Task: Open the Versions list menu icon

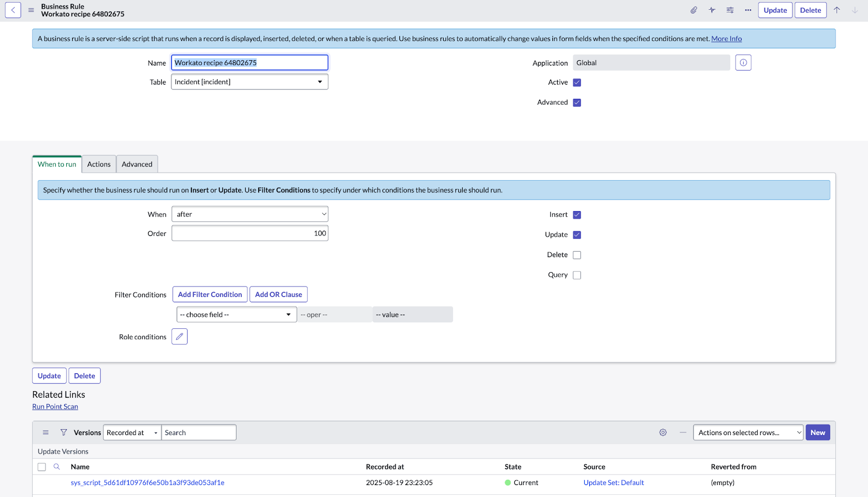Action: click(x=46, y=432)
